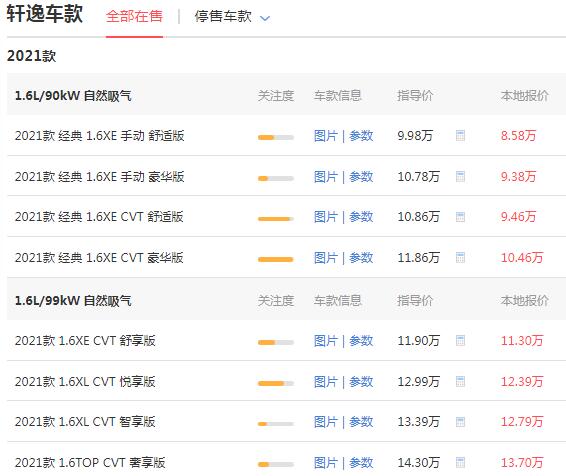Open 参数 for 1.6XL CVT 悦享版

(x=361, y=381)
